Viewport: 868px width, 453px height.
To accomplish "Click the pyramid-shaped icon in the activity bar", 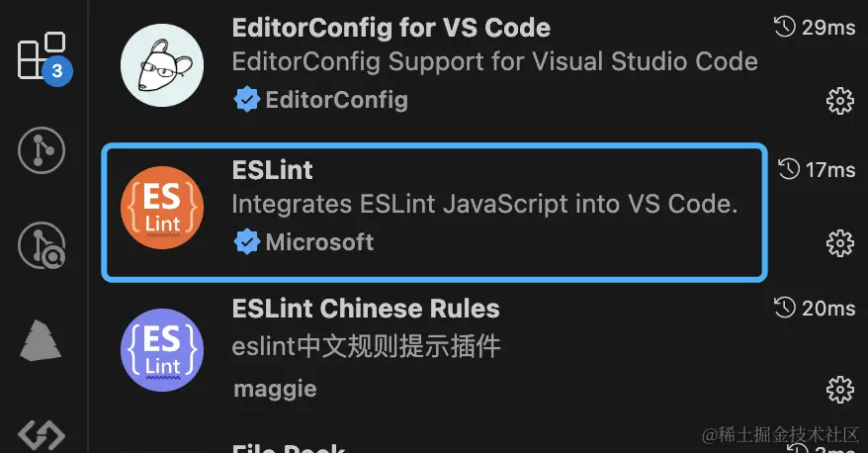I will pos(42,341).
